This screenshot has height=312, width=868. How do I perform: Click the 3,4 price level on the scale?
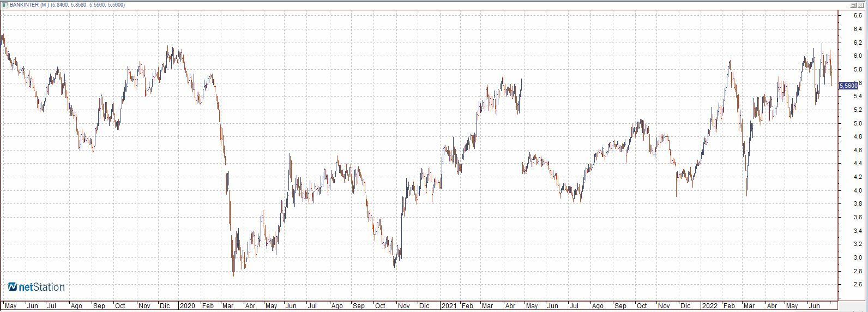pos(858,231)
